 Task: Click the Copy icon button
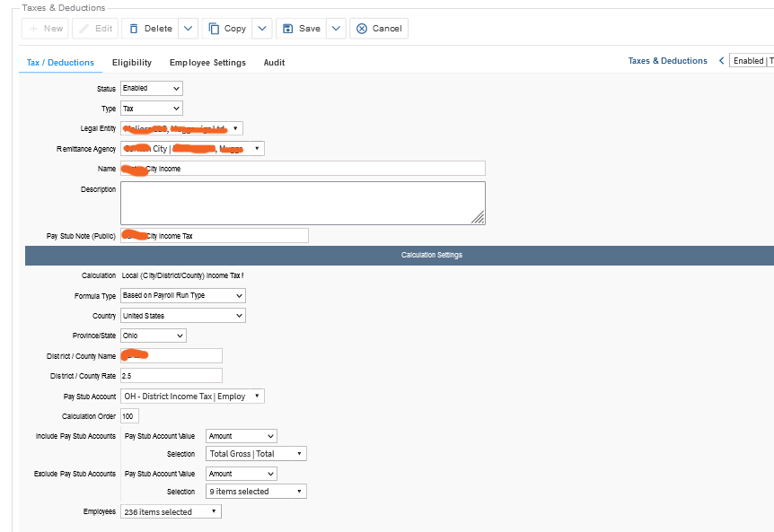[227, 29]
